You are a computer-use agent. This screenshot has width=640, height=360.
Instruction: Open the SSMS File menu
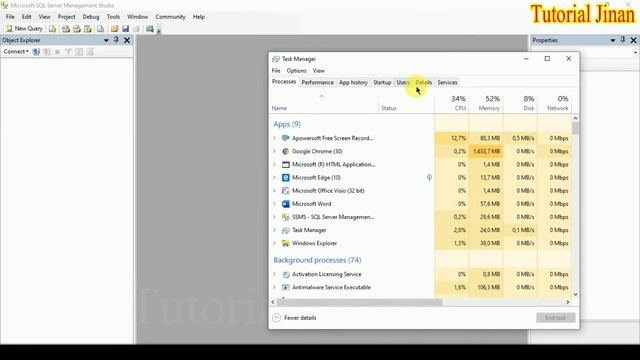(10, 17)
